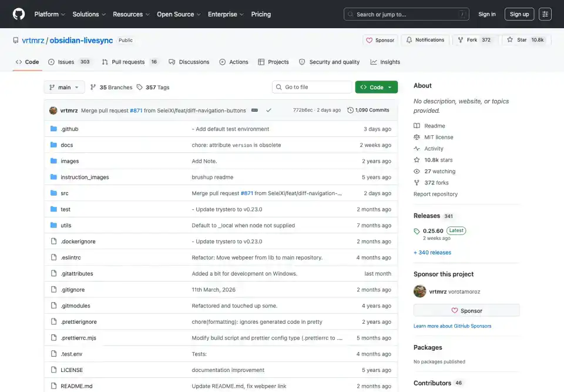Open the .github folder
The height and width of the screenshot is (392, 564).
pos(69,129)
